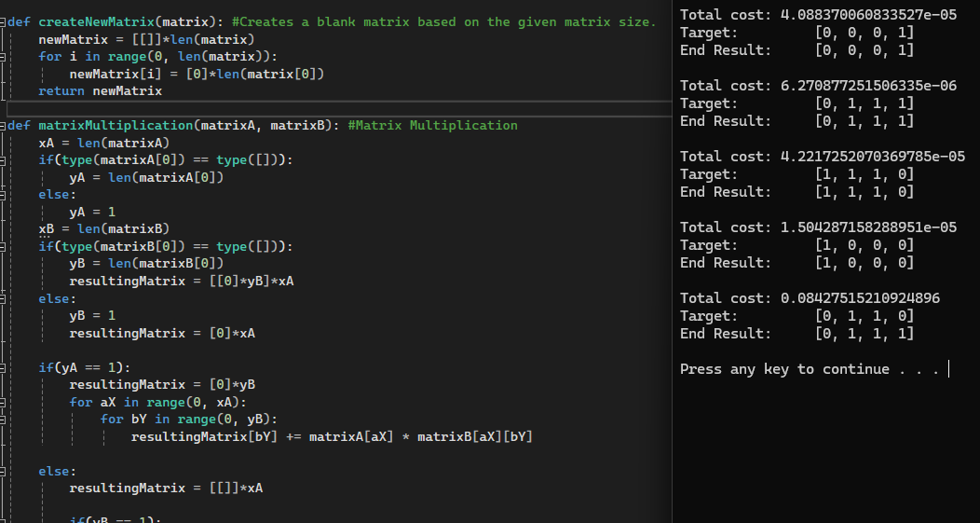Fold the 'for aX in range' loop

point(4,403)
